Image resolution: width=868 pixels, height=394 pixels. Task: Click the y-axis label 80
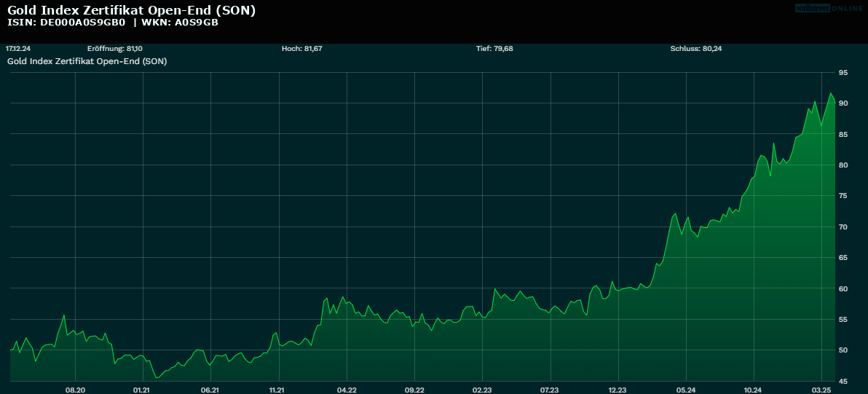843,165
